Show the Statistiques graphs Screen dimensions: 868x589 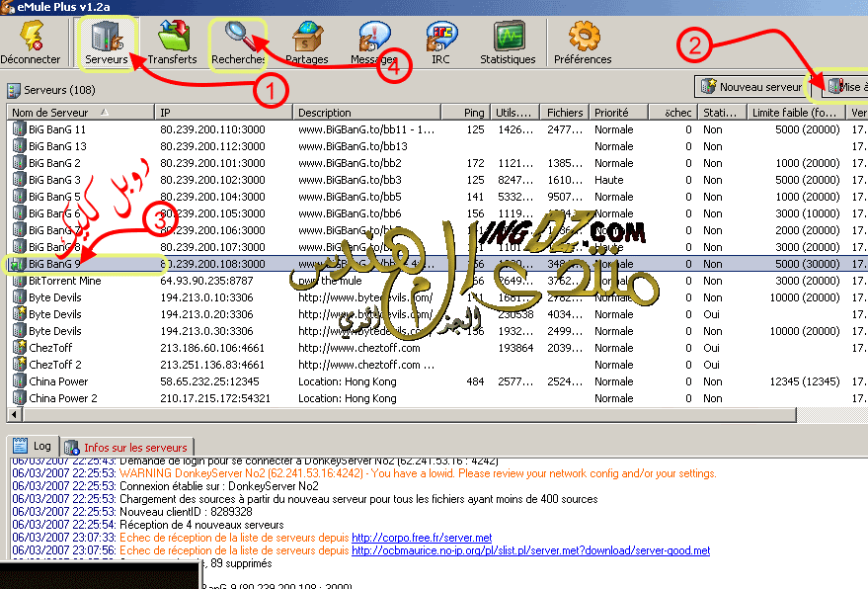508,42
